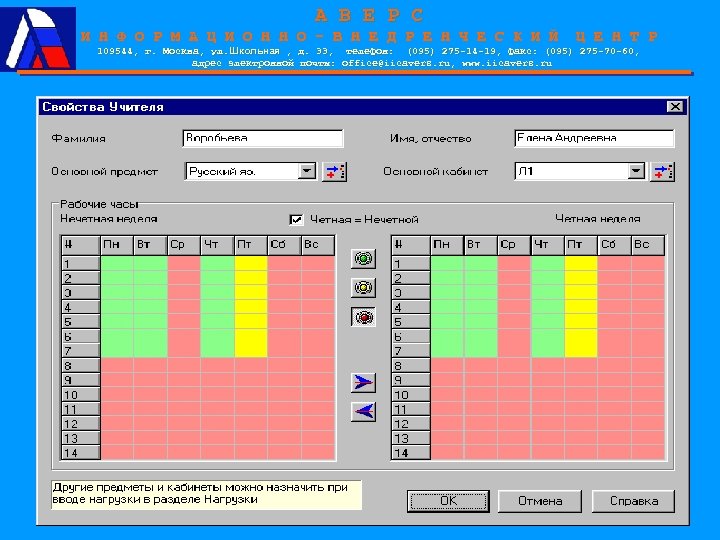Open subject list editor icon next to Русский яз.

(x=334, y=172)
